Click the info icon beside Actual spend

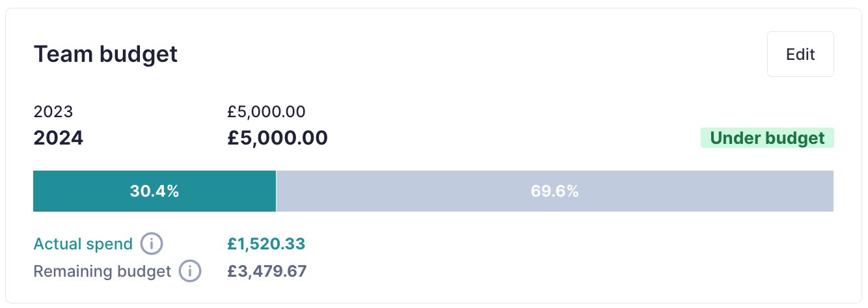pos(152,244)
